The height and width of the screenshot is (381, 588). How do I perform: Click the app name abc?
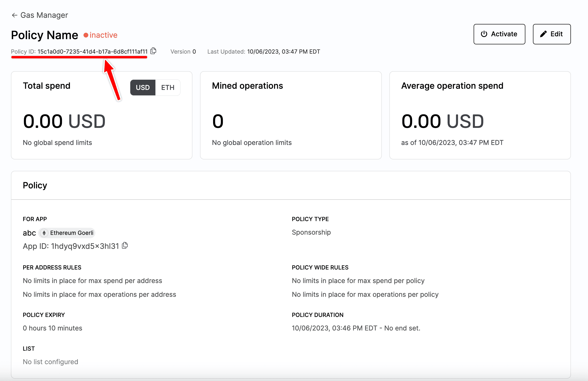(x=29, y=233)
